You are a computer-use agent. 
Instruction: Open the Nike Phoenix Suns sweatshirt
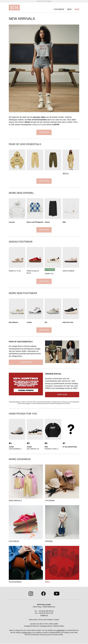53,429
